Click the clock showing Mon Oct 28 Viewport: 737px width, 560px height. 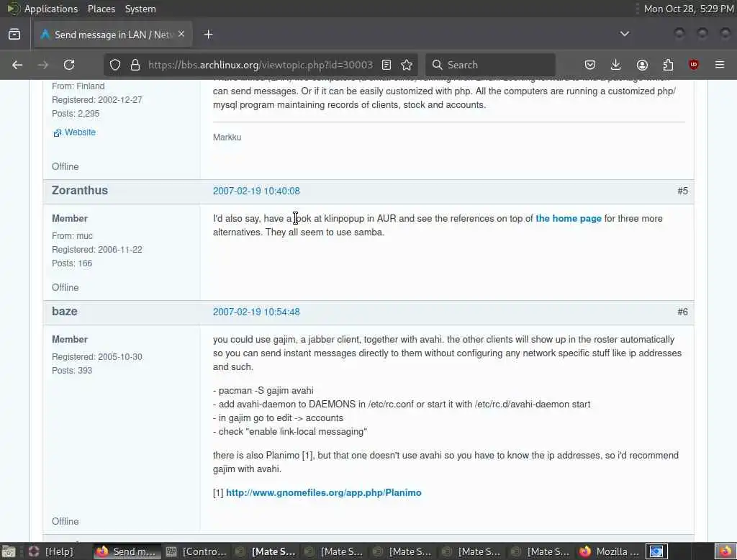(x=689, y=9)
